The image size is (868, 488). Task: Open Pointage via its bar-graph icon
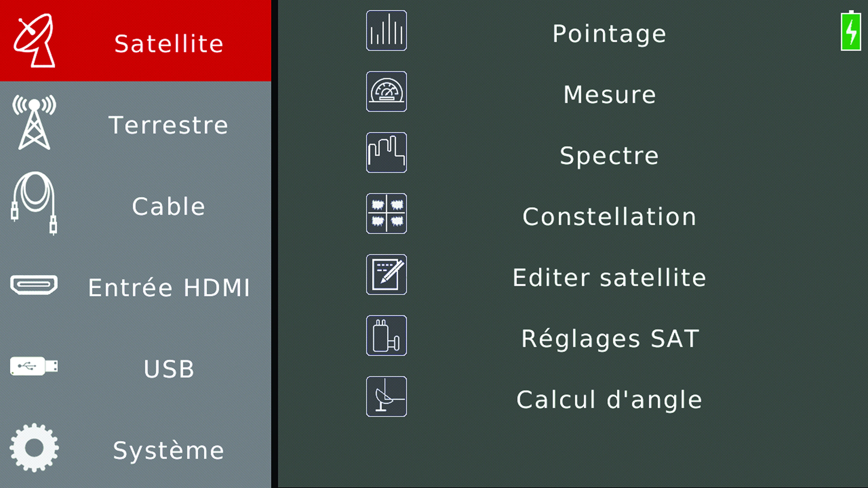pos(386,31)
